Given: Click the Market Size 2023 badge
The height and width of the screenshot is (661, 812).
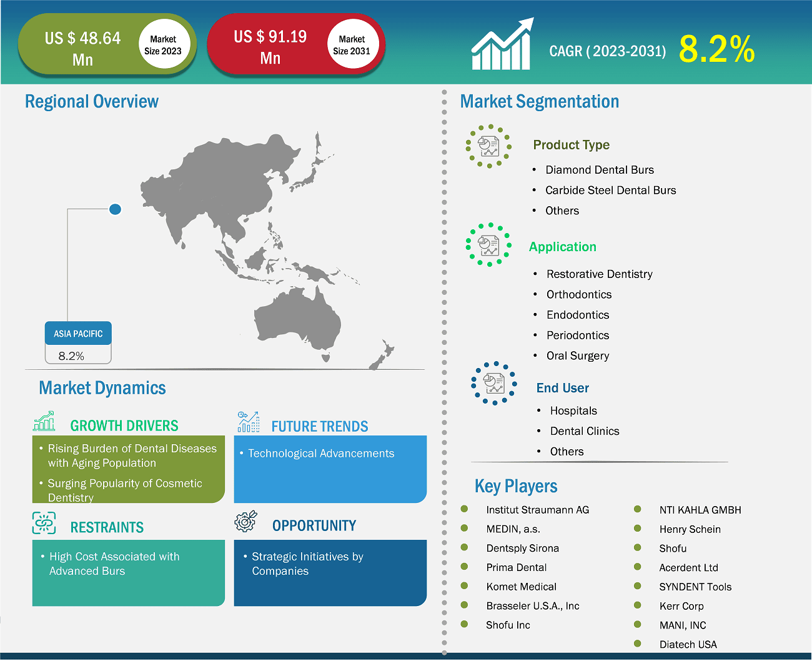Looking at the screenshot, I should tap(163, 44).
